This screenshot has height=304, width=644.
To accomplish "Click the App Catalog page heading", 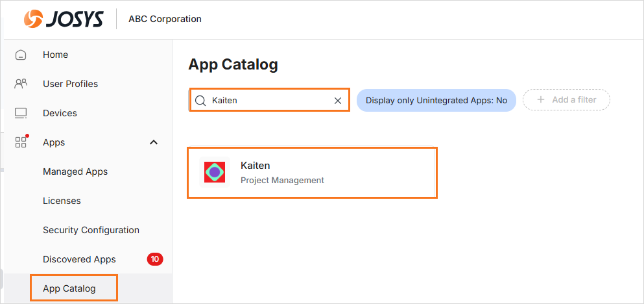I will coord(233,64).
